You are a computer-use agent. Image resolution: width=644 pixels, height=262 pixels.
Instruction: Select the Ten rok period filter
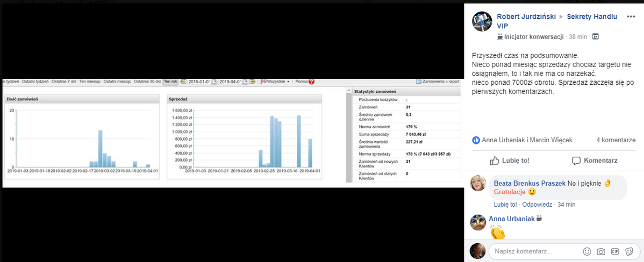click(x=170, y=82)
